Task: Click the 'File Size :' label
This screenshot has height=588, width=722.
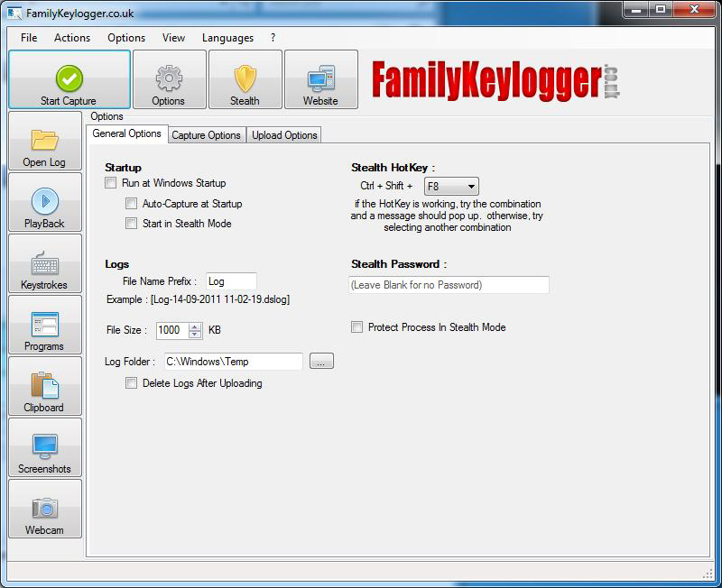Action: tap(126, 330)
